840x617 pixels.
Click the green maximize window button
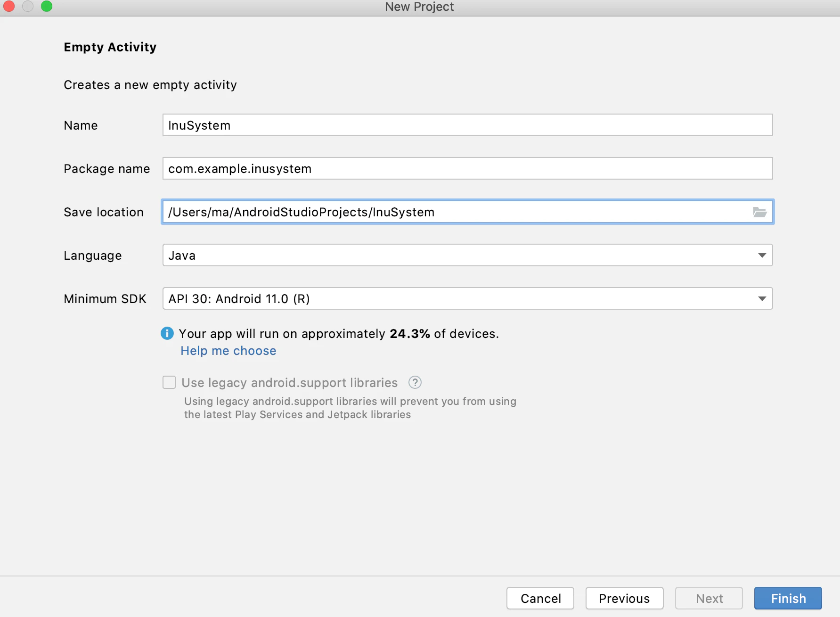47,6
